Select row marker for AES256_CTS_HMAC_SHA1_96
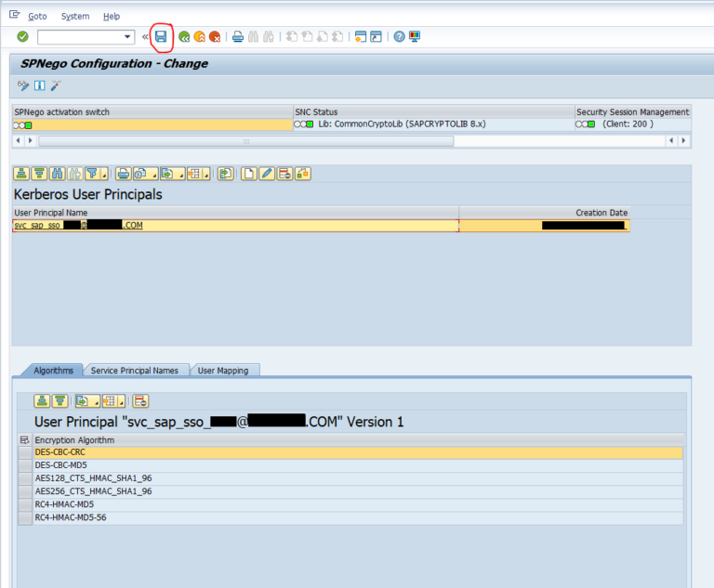Viewport: 714px width, 588px height. (24, 491)
